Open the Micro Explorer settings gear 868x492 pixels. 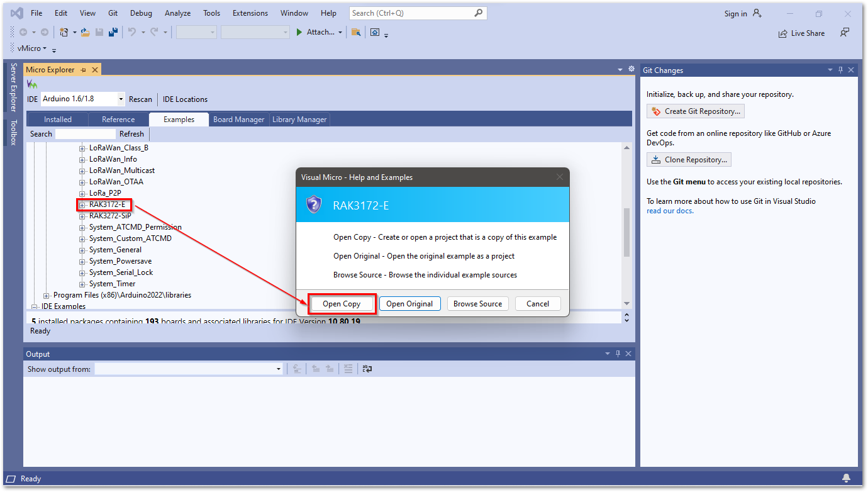(632, 69)
